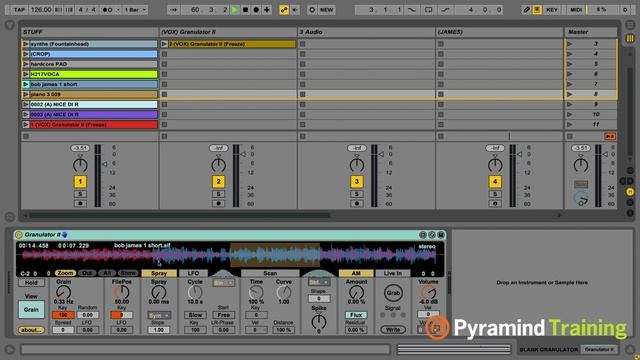The width and height of the screenshot is (640, 360).
Task: Click the Arrangement Record circle button
Action: pos(256,10)
